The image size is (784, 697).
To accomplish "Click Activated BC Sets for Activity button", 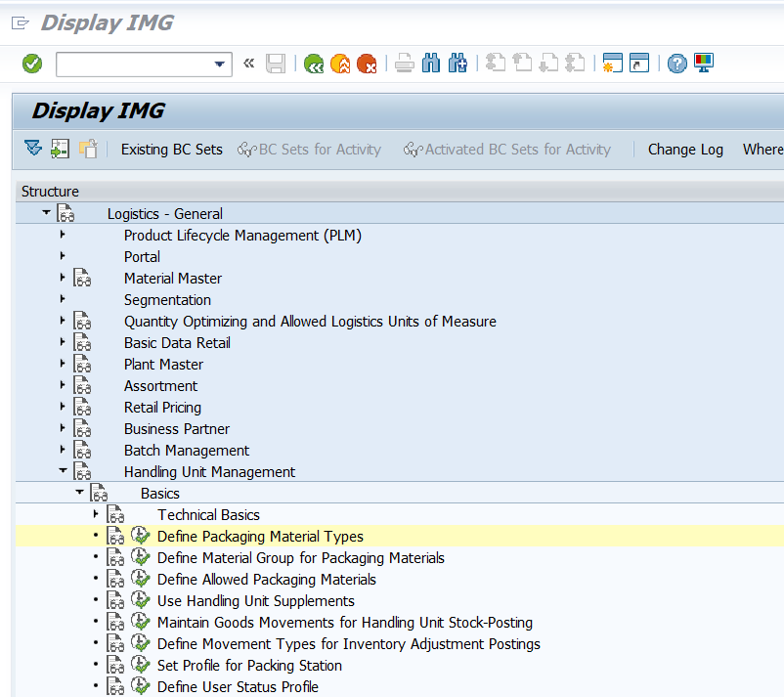I will pos(507,149).
